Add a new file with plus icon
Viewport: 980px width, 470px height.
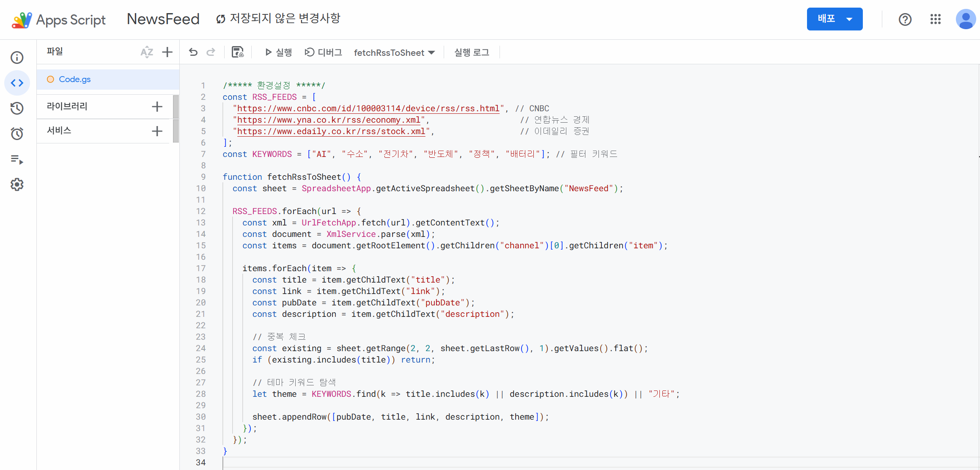tap(167, 52)
